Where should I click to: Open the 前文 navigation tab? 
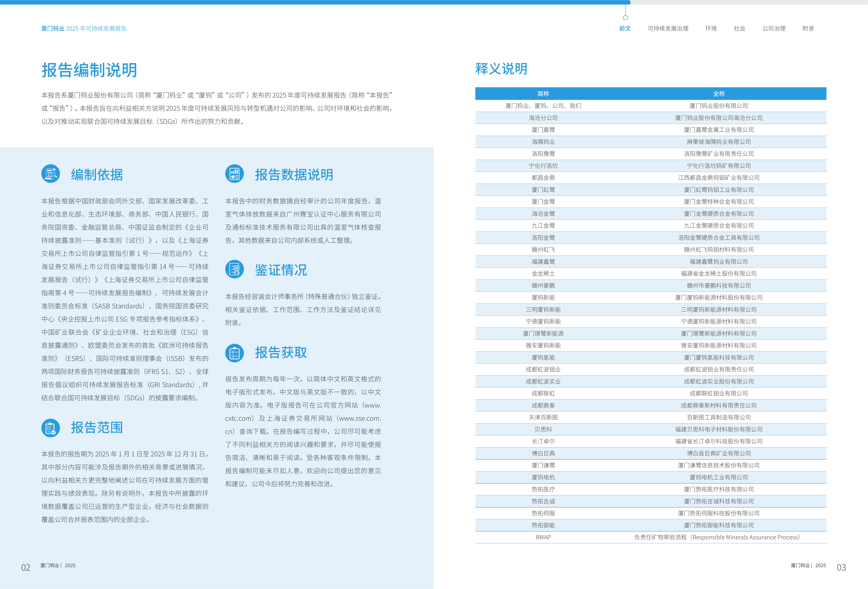(x=625, y=28)
